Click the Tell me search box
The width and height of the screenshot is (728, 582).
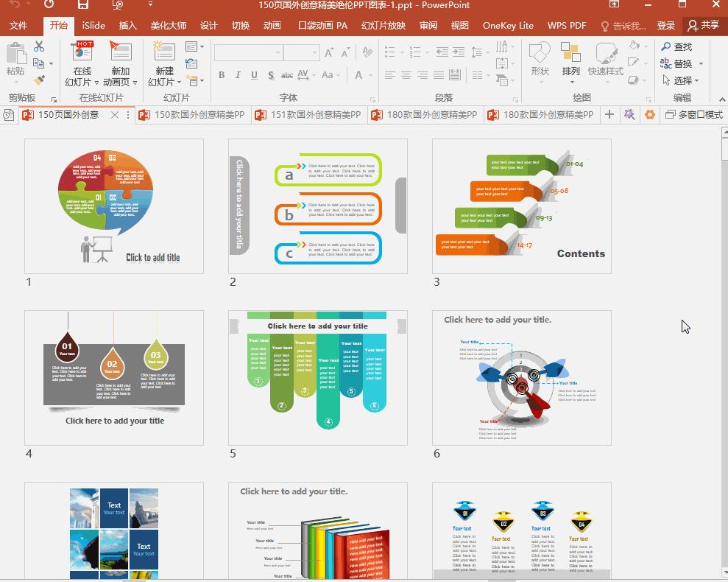tap(623, 26)
